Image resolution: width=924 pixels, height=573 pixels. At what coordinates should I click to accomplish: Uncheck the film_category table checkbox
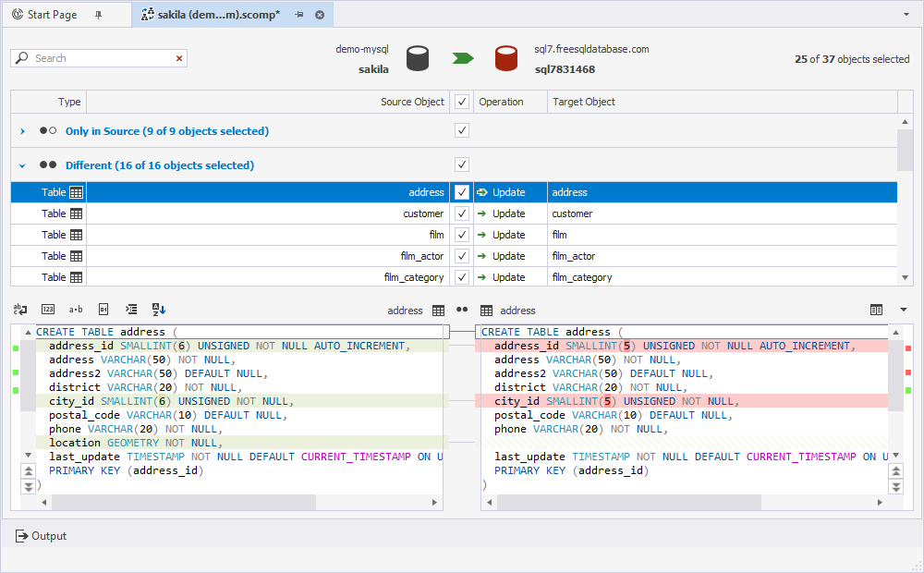[462, 277]
